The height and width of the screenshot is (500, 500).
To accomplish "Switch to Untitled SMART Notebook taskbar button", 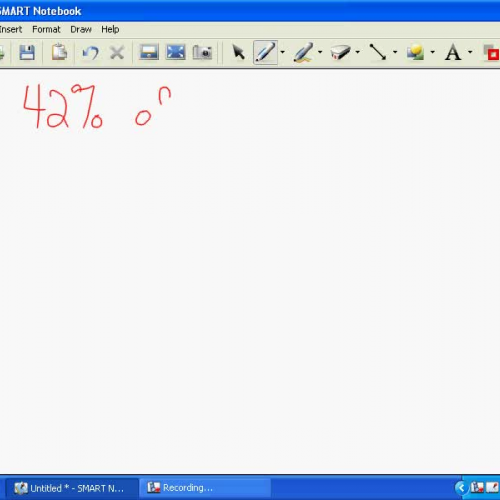I will [72, 488].
